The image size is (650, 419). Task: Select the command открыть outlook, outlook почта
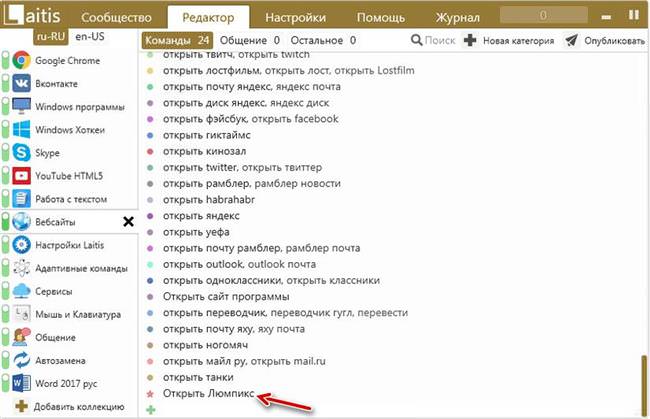coord(239,264)
